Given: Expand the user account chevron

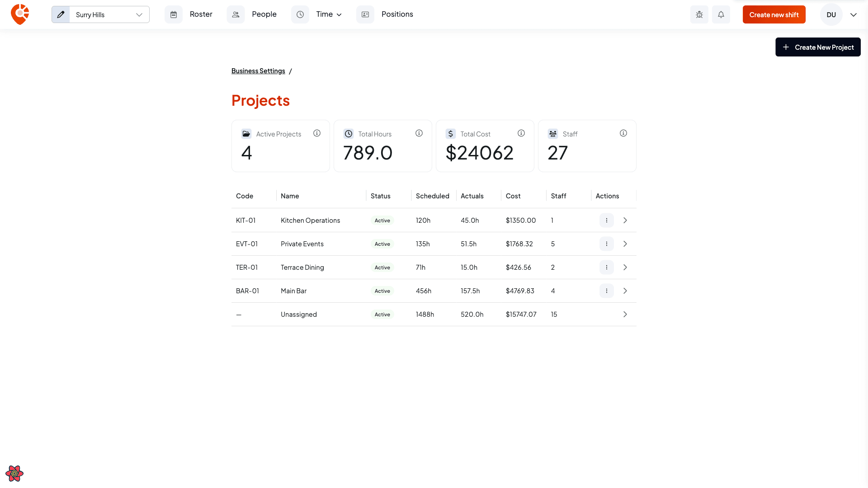Looking at the screenshot, I should [854, 14].
